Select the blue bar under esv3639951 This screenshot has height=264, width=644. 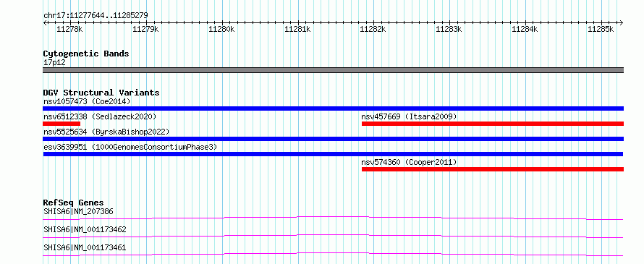(x=333, y=154)
